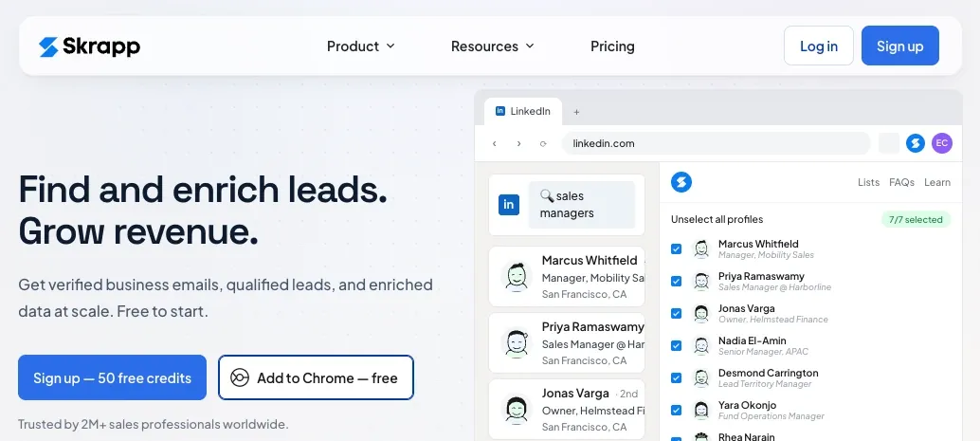Click Yara Okonjo avatar in extension list

(701, 410)
